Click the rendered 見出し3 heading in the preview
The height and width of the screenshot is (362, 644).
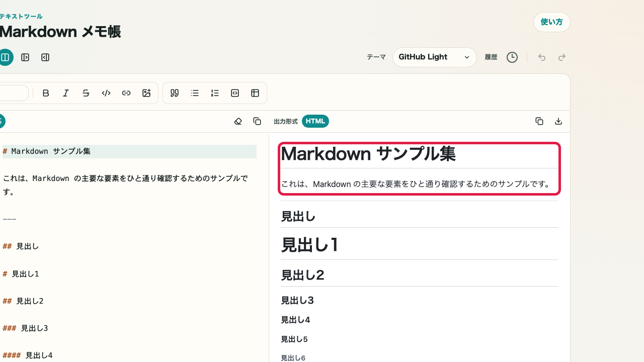[x=297, y=301]
